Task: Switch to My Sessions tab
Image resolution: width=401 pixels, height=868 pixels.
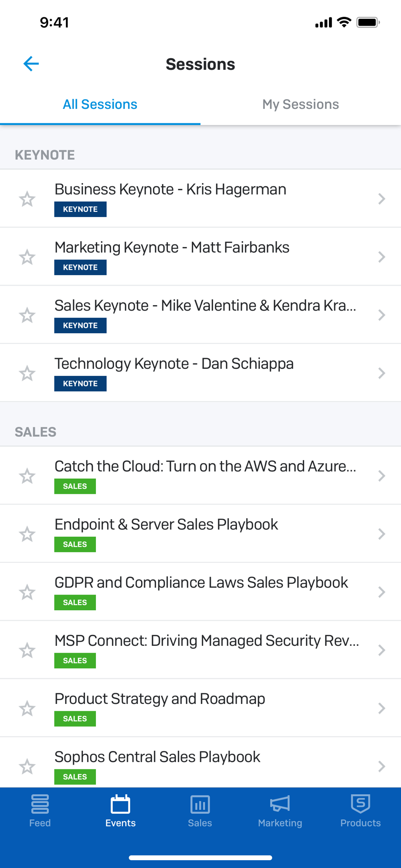Action: (x=301, y=104)
